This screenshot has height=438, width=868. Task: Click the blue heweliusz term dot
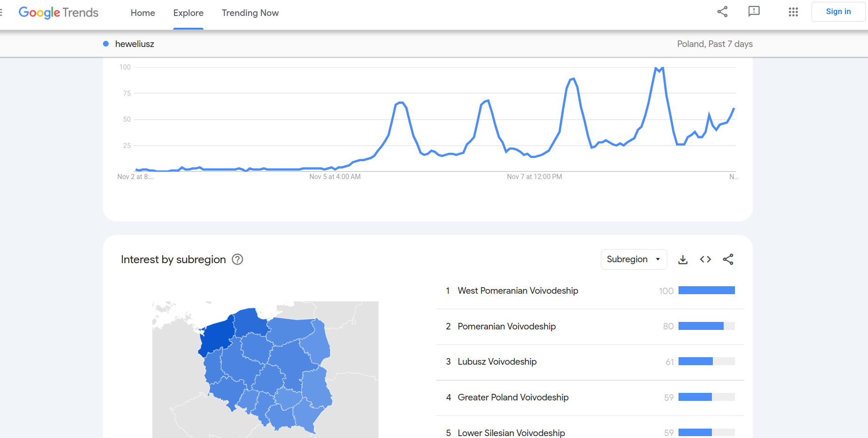point(106,44)
